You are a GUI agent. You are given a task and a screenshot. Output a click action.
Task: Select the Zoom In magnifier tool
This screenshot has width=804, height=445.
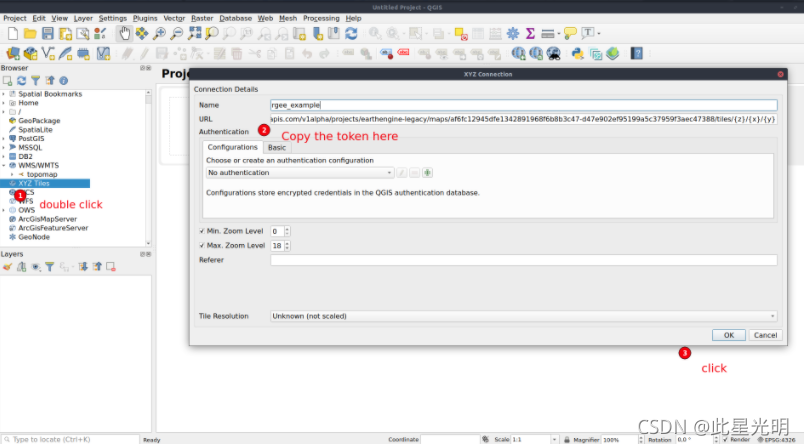tap(159, 34)
